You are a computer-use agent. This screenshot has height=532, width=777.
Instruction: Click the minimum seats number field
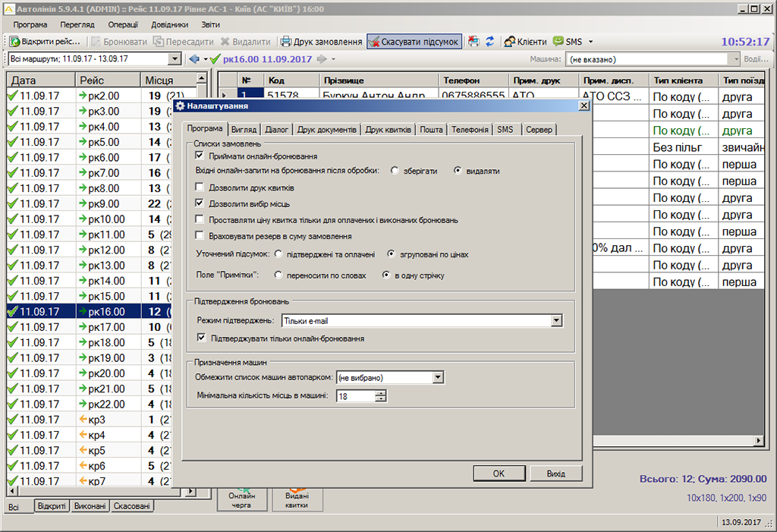(x=356, y=396)
